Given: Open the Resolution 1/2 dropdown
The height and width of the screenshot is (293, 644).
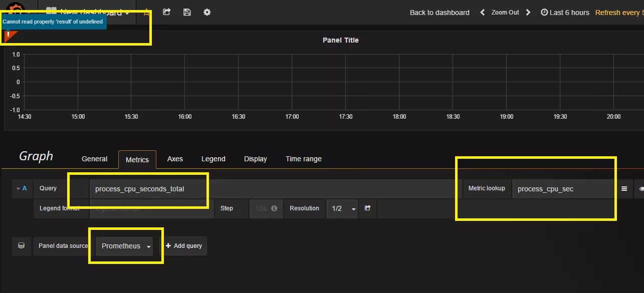Looking at the screenshot, I should (342, 208).
